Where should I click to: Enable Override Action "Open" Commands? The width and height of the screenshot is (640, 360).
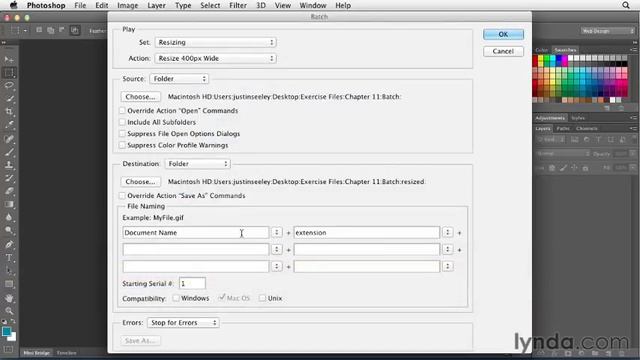click(122, 111)
